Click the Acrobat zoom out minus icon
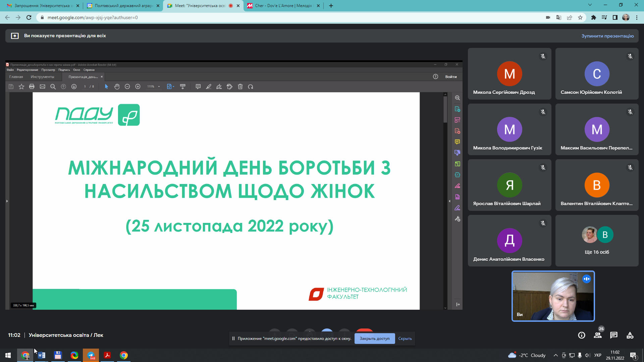Screen dimensions: 644x362 [x=127, y=86]
